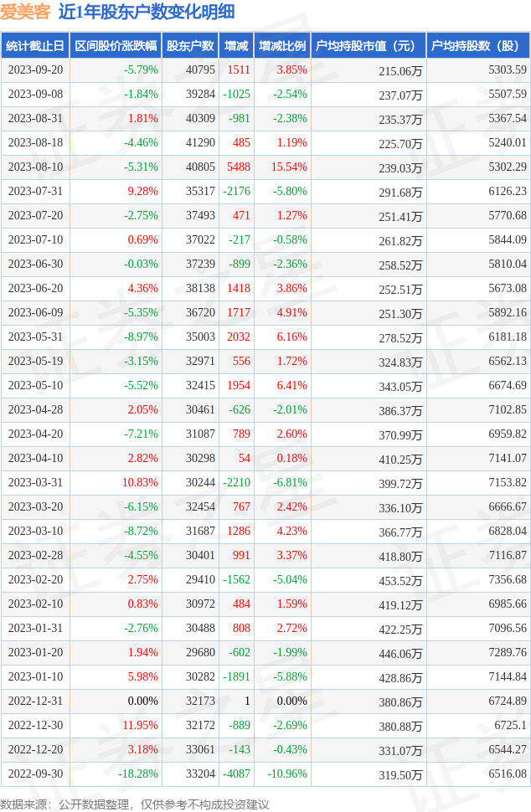The height and width of the screenshot is (812, 531).
Task: Click the 11.95% price change value
Action: coord(141,725)
